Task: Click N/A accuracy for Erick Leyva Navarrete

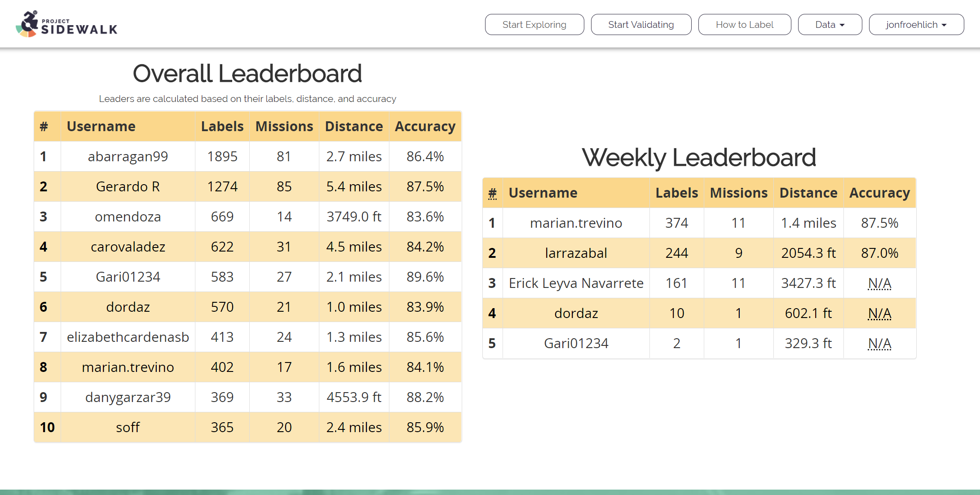Action: click(x=879, y=283)
